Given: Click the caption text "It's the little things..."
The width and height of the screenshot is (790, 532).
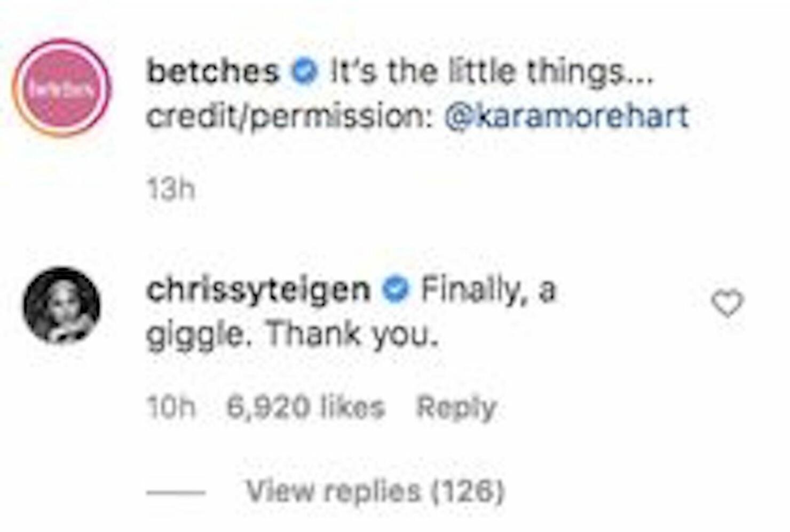Looking at the screenshot, I should point(492,72).
